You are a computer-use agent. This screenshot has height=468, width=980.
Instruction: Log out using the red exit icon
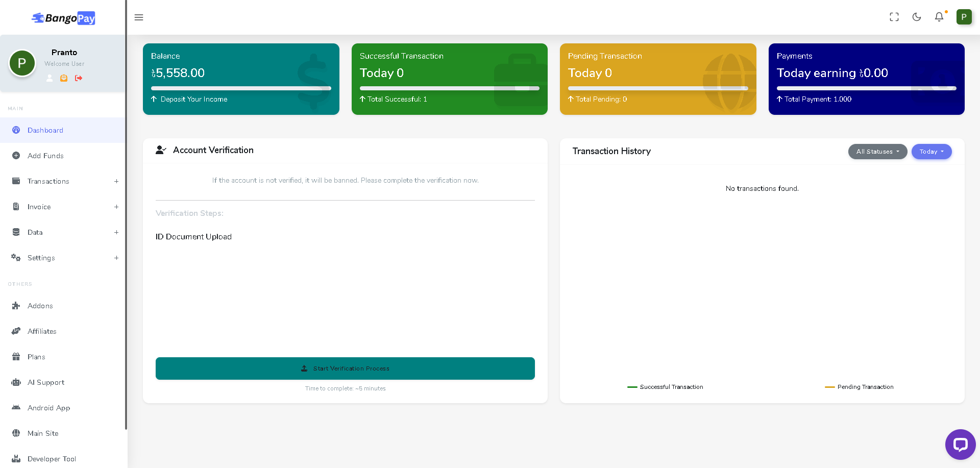point(79,78)
